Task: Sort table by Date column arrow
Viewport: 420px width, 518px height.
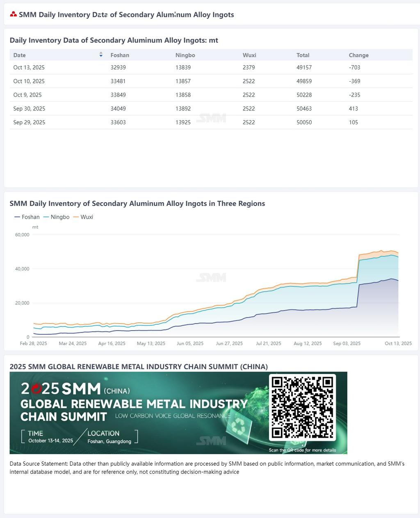Action: pos(101,55)
